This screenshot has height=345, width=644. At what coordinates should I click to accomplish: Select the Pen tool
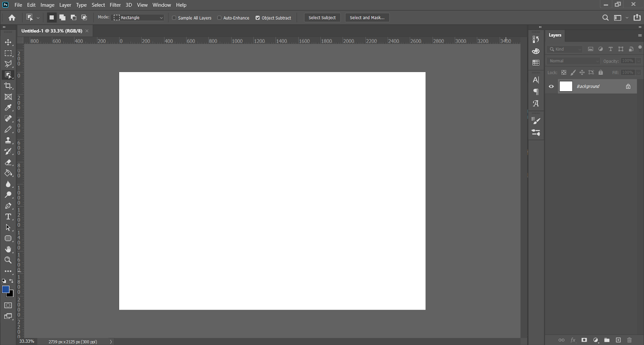(8, 206)
